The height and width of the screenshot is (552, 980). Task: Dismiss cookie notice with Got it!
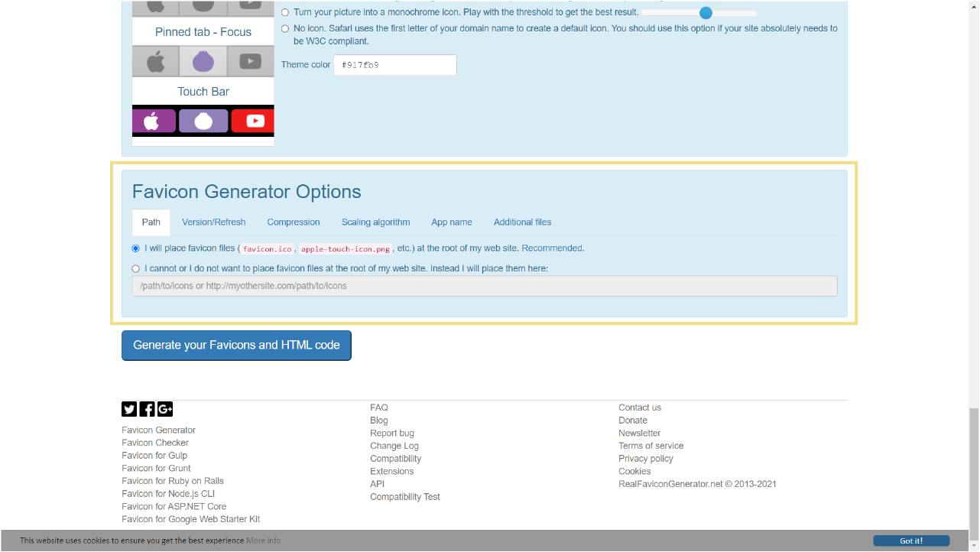(x=911, y=541)
